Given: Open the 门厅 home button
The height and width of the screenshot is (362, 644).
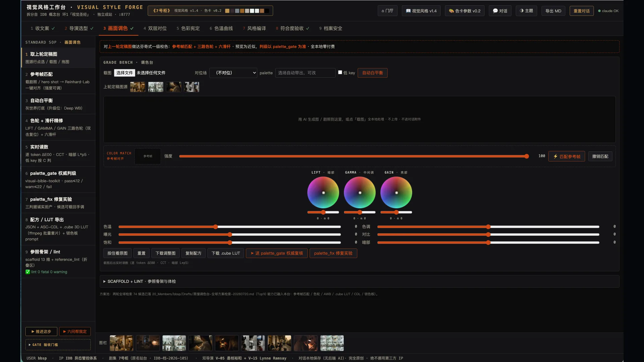Looking at the screenshot, I should (x=387, y=11).
